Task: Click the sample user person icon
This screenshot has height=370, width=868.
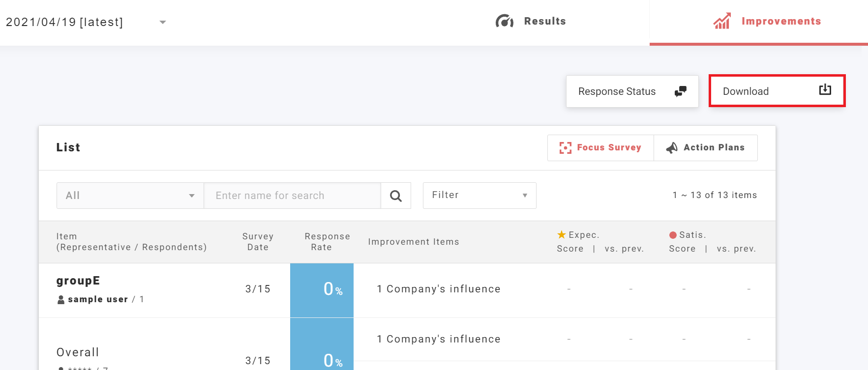Action: point(61,300)
